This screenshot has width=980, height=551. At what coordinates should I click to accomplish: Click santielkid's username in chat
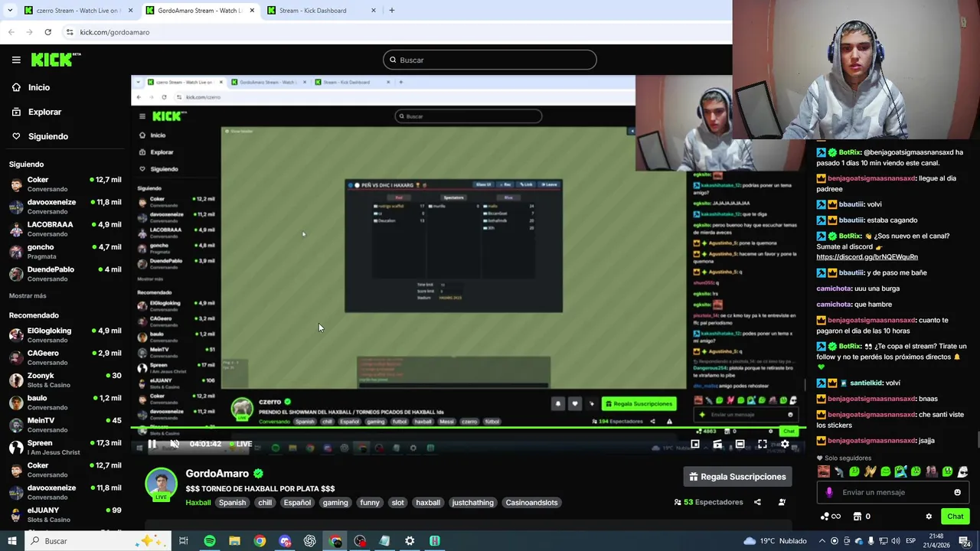(865, 383)
